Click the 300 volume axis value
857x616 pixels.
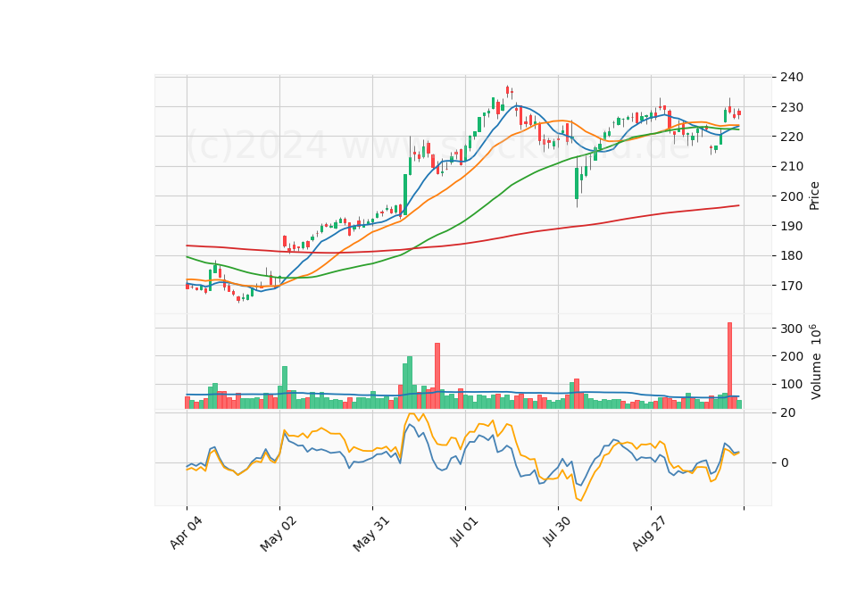[792, 329]
